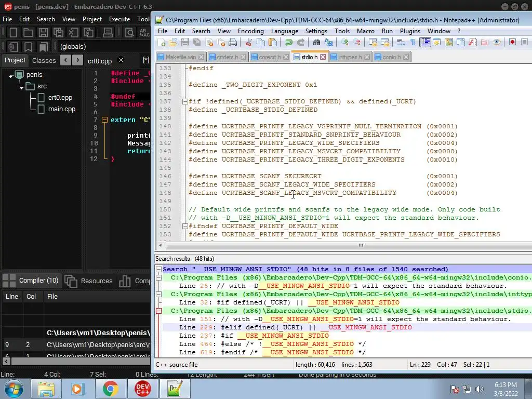Click the Cut scissors icon in Notepad++
Viewport: 532px width, 399px height.
(x=249, y=43)
